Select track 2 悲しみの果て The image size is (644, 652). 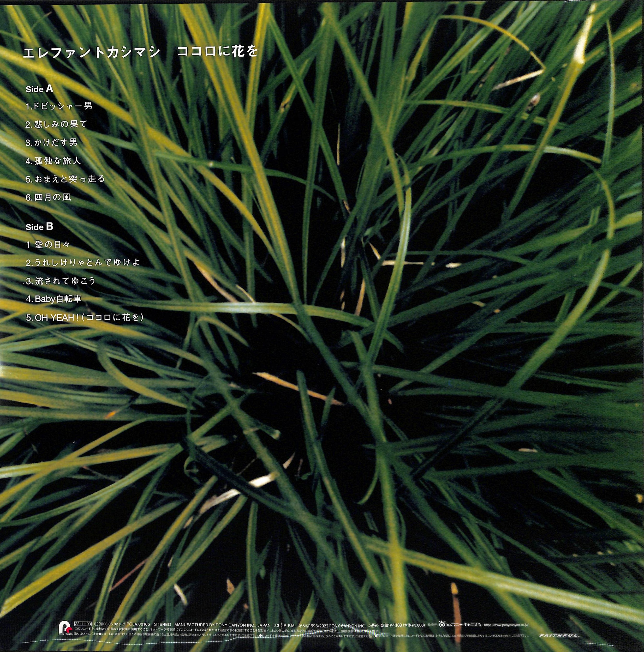56,124
